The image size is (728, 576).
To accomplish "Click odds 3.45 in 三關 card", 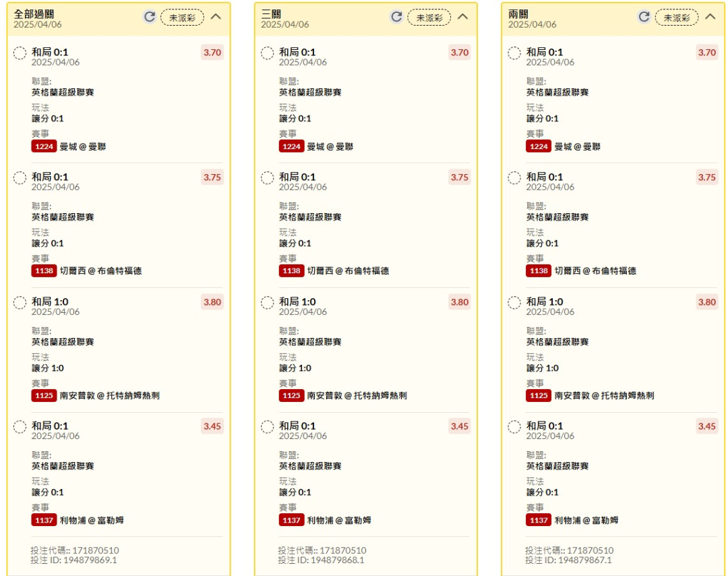I will [x=460, y=426].
